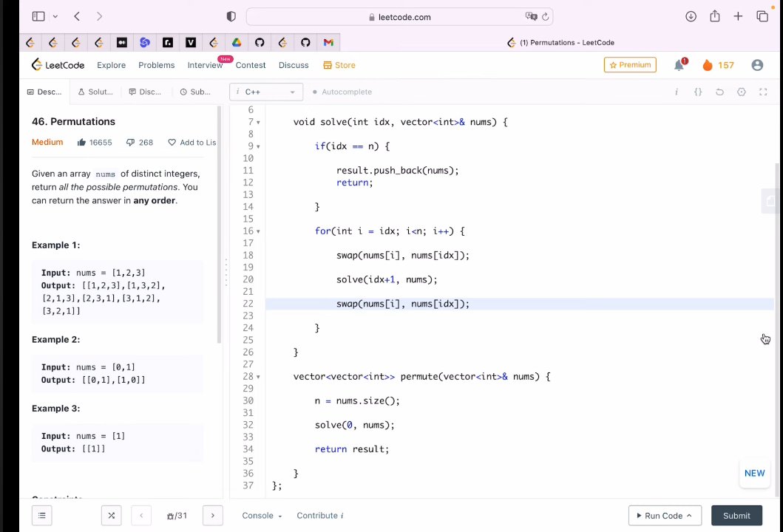Viewport: 783px width, 532px height.
Task: Reload the page with refresh icon
Action: click(x=546, y=16)
